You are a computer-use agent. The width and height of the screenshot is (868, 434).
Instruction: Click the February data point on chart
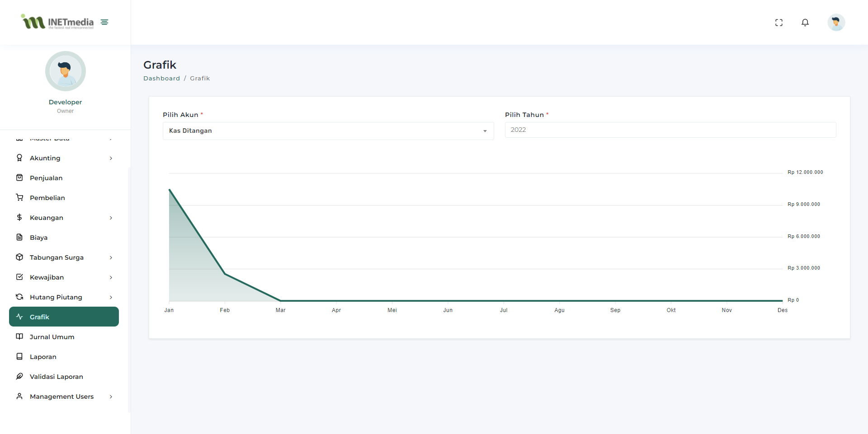coord(225,274)
